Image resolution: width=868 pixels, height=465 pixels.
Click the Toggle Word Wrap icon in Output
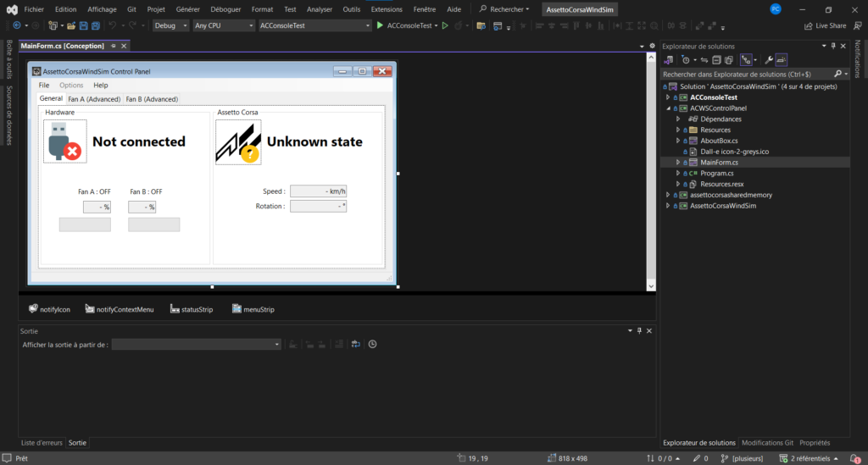[x=355, y=344]
